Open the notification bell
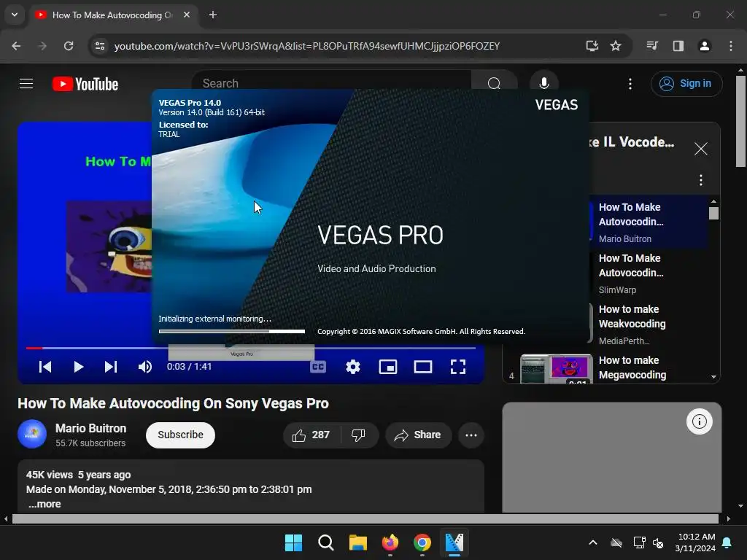The image size is (747, 560). click(727, 542)
